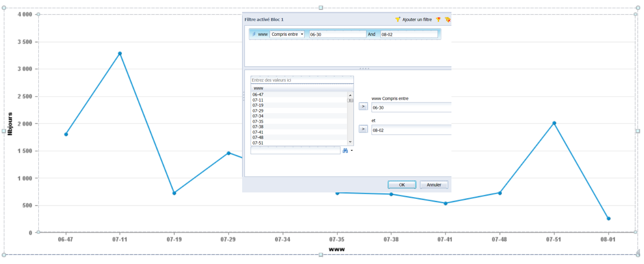Click the values list scrollbar thumb
The width and height of the screenshot is (644, 264).
[x=350, y=100]
